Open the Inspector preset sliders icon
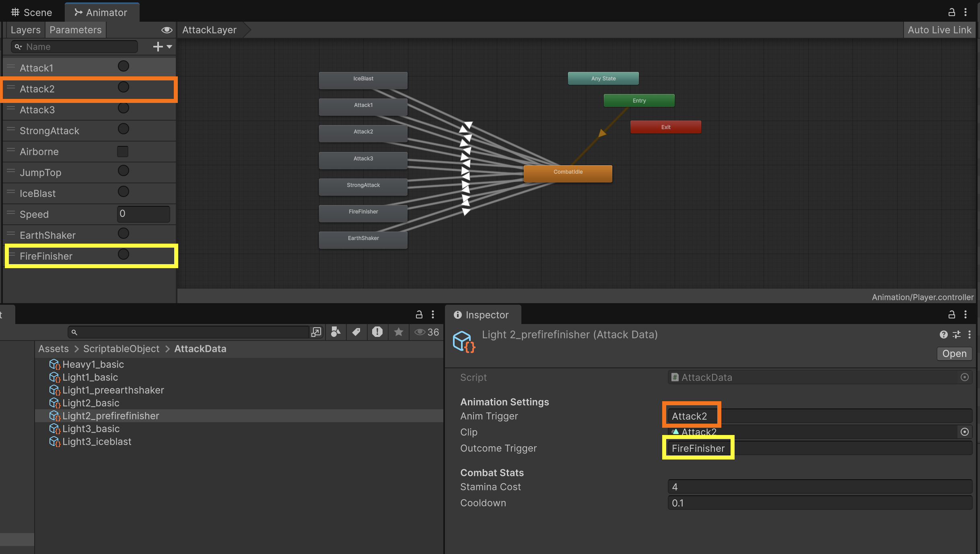980x554 pixels. 957,334
